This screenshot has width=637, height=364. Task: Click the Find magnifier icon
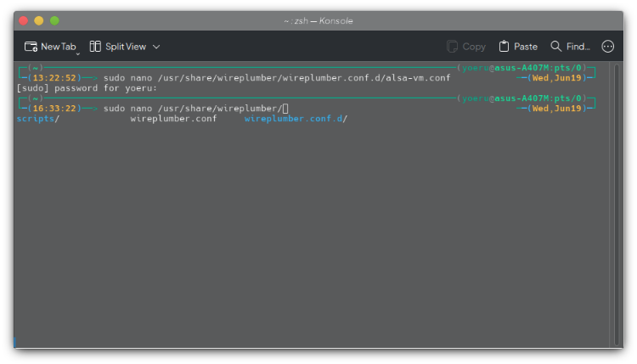point(556,47)
